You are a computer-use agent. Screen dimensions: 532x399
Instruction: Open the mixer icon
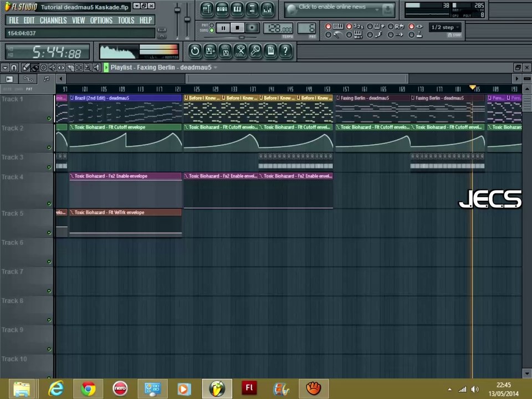[x=267, y=9]
